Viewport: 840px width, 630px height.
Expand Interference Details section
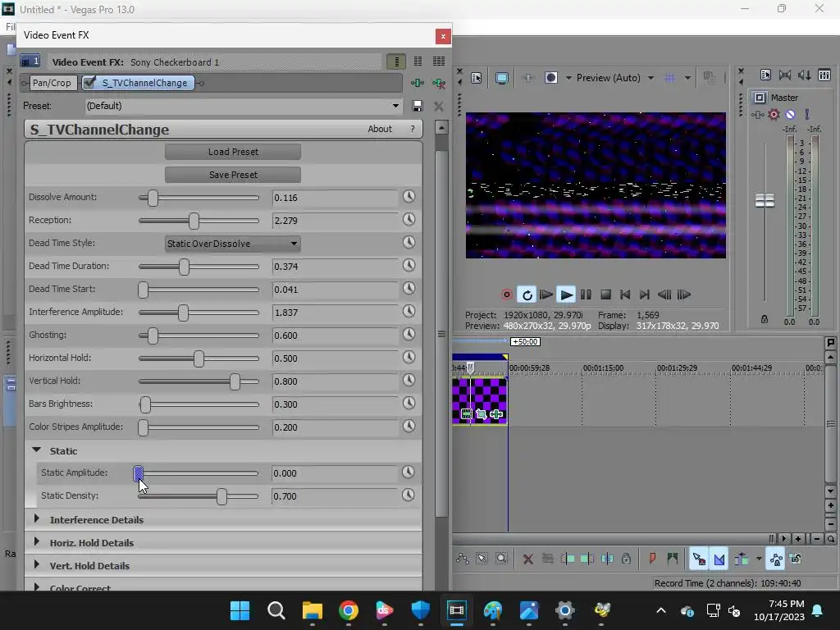tap(36, 519)
